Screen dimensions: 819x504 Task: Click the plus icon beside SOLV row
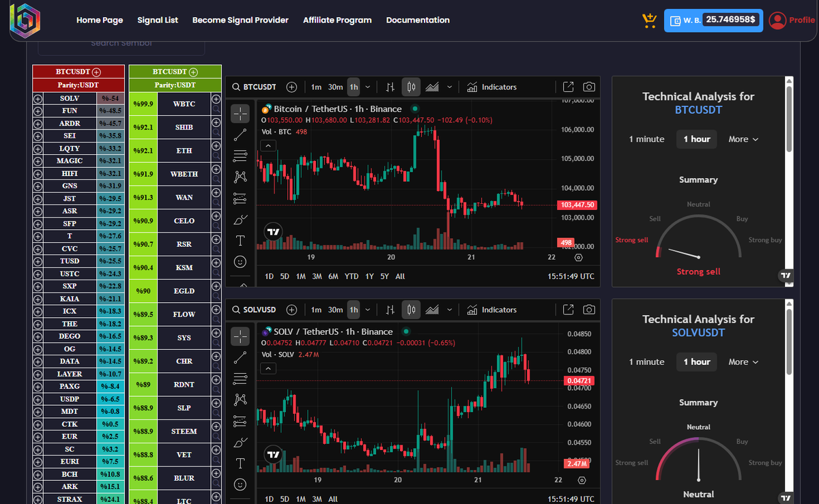[38, 98]
